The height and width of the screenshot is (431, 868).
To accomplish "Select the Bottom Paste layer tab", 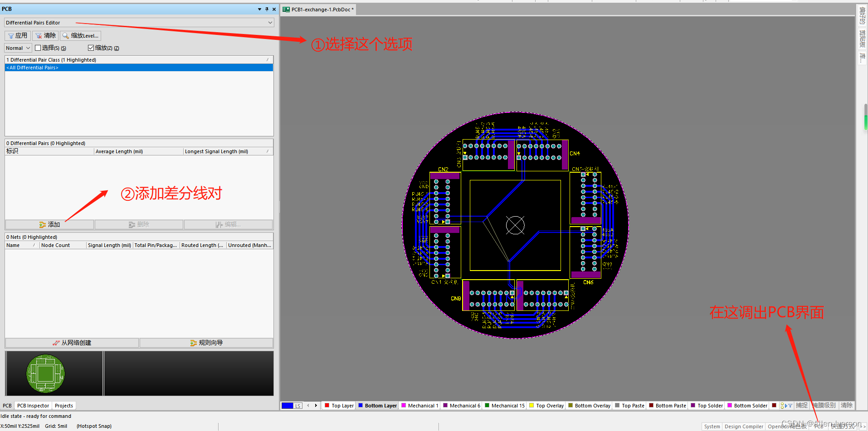I will coord(668,406).
